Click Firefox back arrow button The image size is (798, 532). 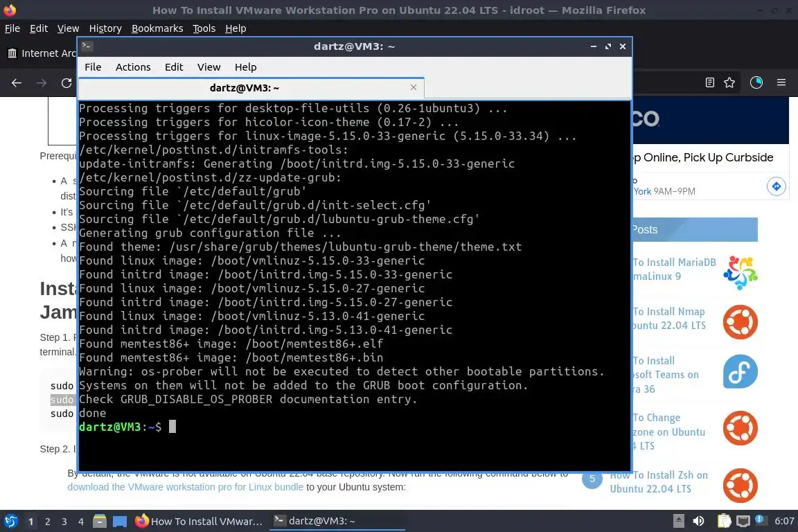coord(17,82)
